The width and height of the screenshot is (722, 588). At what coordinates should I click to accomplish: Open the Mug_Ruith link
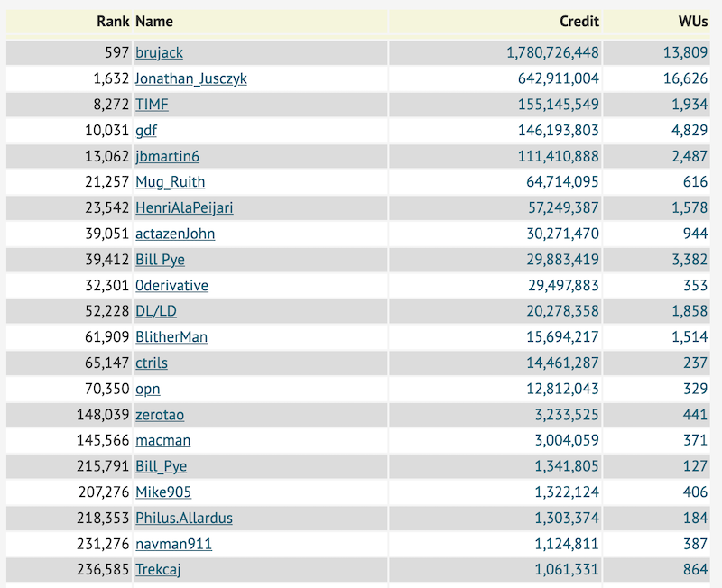click(x=171, y=182)
